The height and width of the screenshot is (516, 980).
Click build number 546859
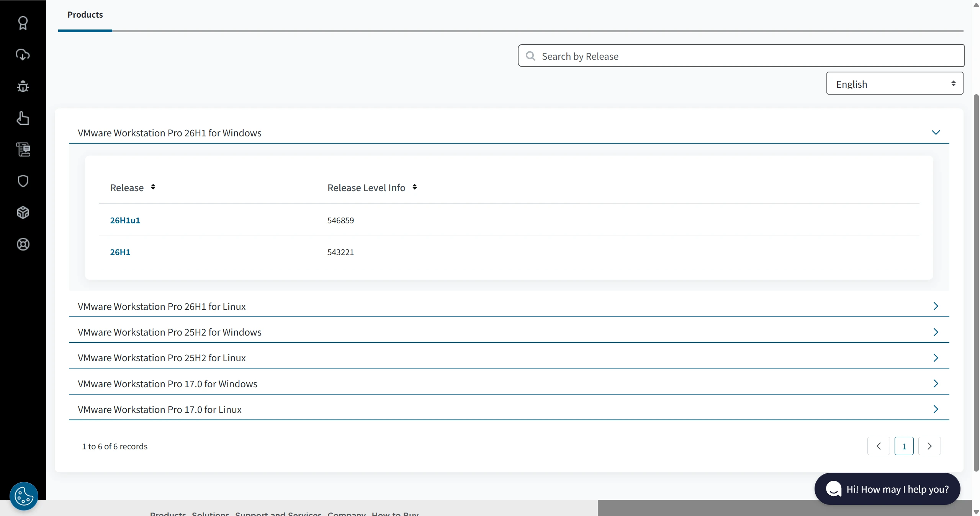pyautogui.click(x=340, y=220)
